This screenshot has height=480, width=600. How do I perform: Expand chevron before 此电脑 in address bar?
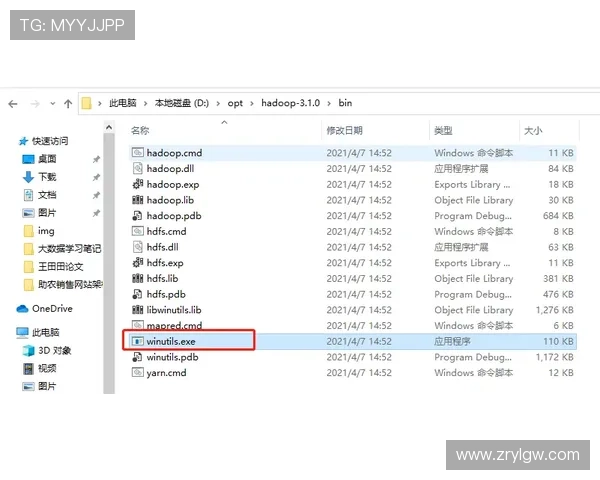99,103
